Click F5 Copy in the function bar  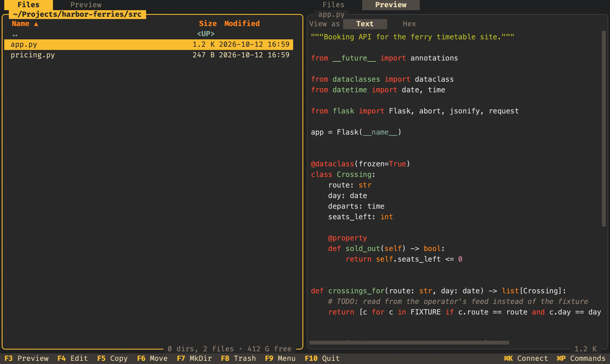pyautogui.click(x=112, y=358)
